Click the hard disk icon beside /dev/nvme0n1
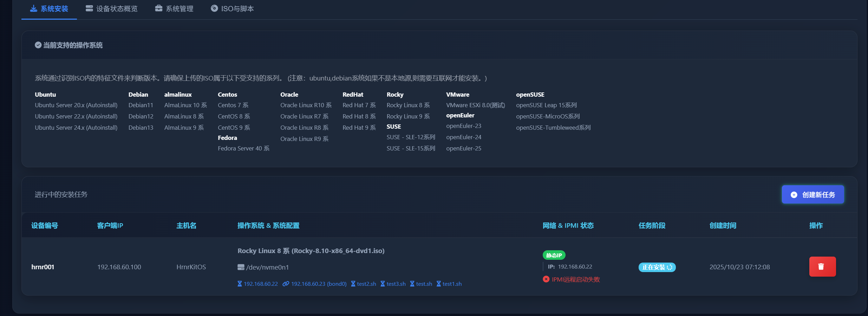Viewport: 868px width, 316px height. tap(241, 267)
